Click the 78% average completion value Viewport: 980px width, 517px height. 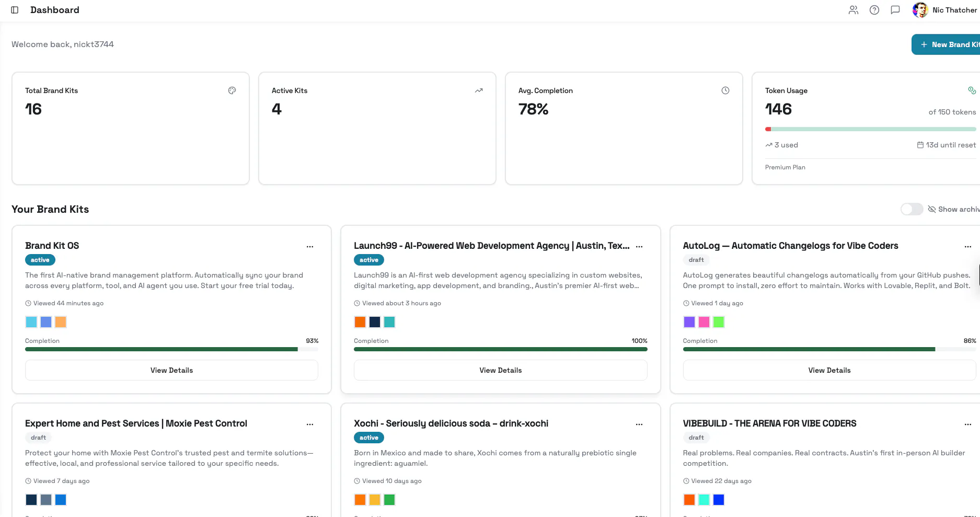534,109
